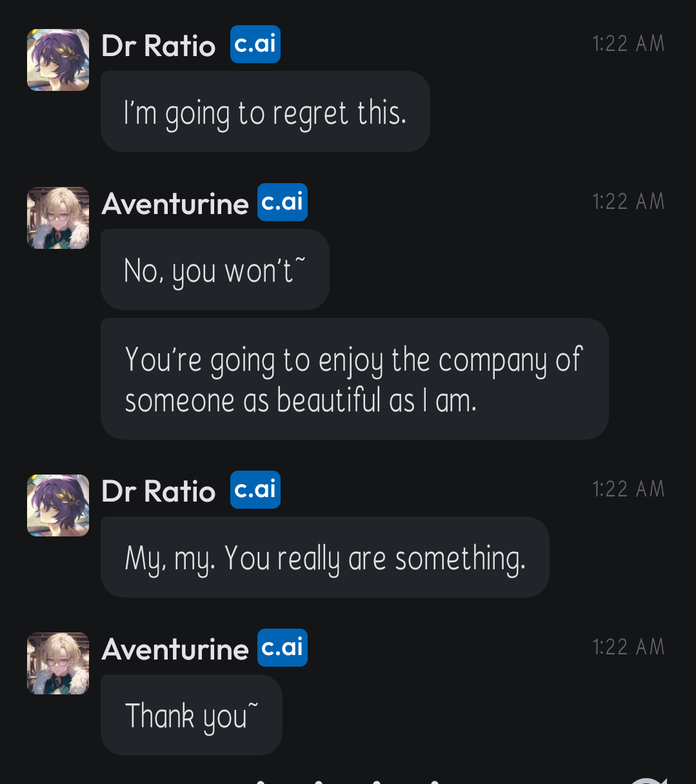Tap the timestamp beside the final Aventurine header

628,647
